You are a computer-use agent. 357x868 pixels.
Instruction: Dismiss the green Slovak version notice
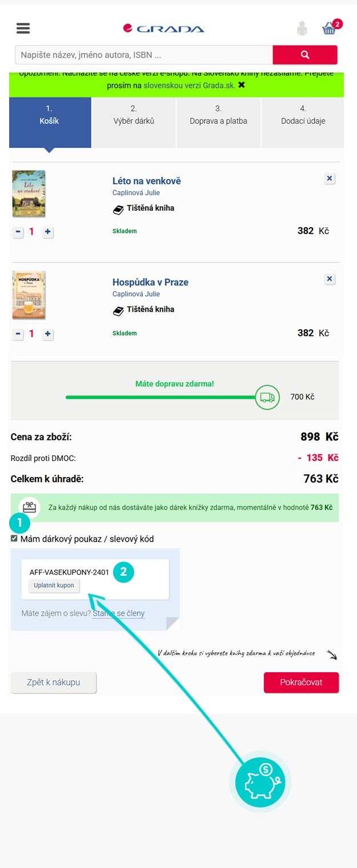pos(242,85)
